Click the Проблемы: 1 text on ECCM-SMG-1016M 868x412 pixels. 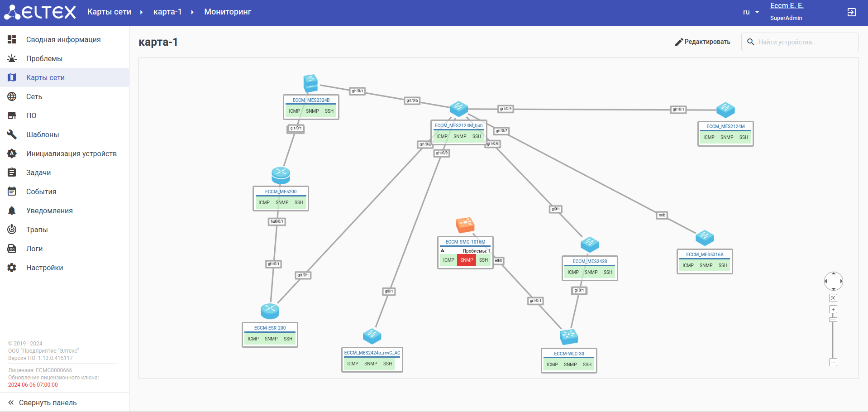[x=477, y=251]
